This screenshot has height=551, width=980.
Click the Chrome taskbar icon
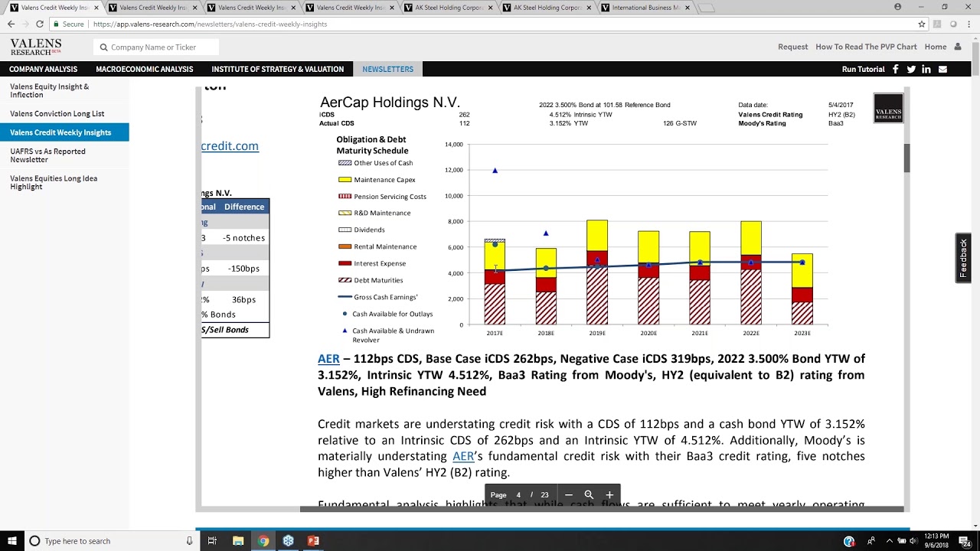click(x=263, y=541)
